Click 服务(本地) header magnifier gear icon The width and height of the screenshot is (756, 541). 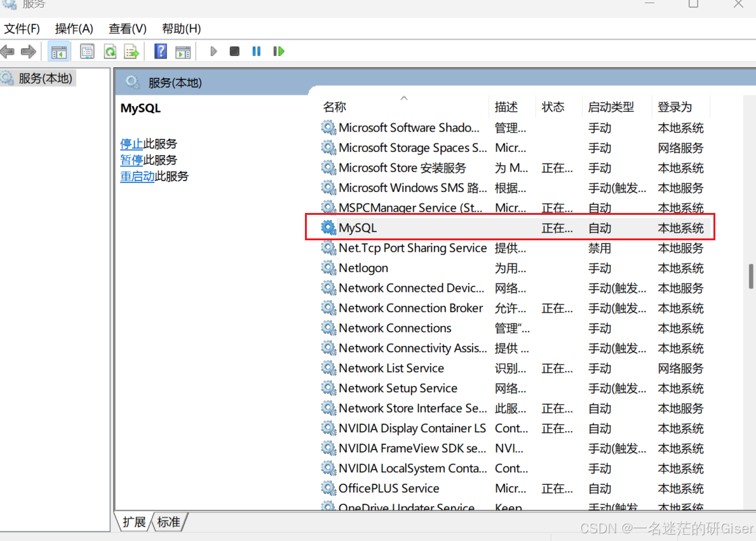[133, 83]
